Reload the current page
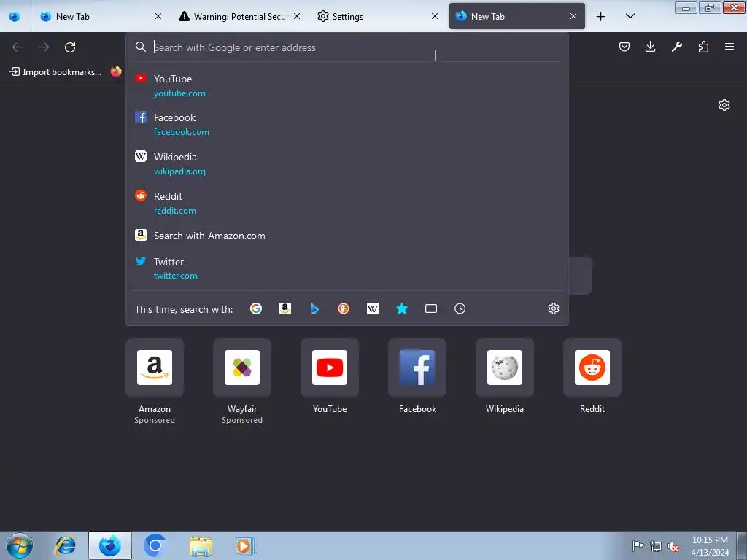747x560 pixels. 70,47
